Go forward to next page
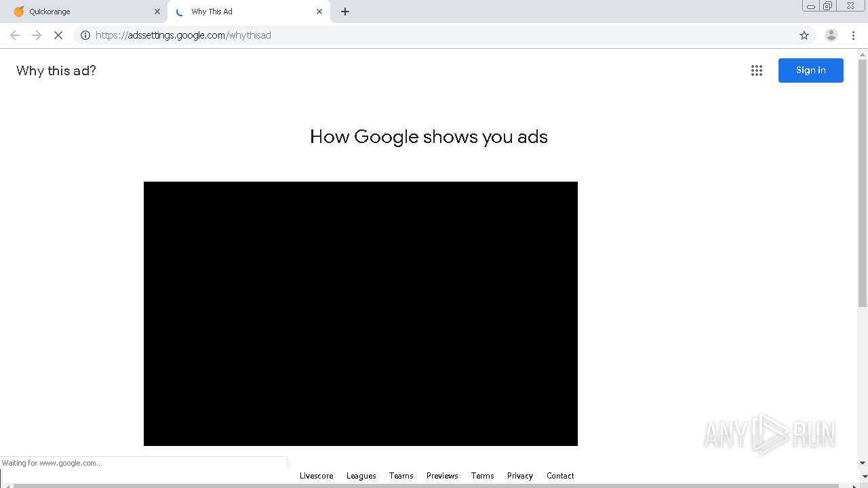Viewport: 868px width, 488px height. tap(37, 35)
